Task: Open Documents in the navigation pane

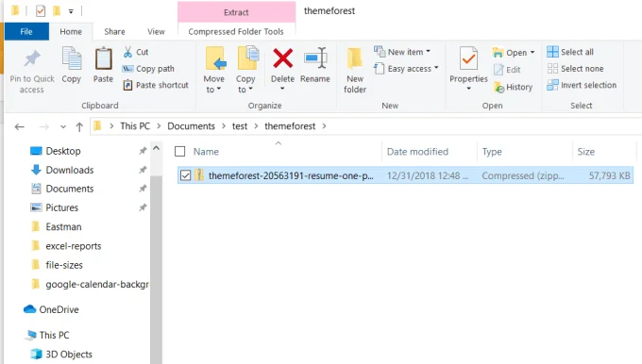Action: click(x=62, y=189)
